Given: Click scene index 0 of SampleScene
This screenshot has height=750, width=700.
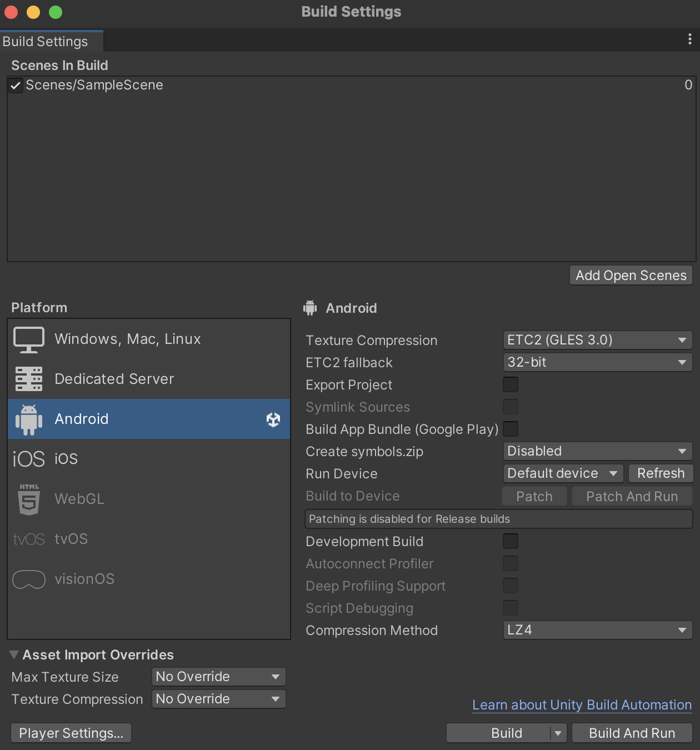Looking at the screenshot, I should point(688,85).
